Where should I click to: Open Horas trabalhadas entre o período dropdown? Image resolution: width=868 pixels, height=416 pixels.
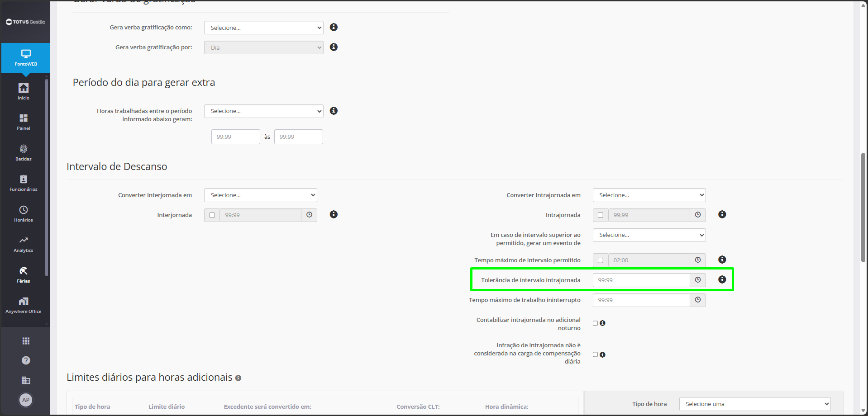[264, 111]
